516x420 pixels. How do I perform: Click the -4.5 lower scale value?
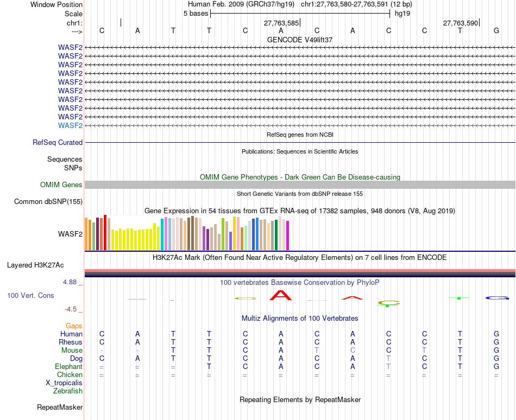[x=71, y=309]
